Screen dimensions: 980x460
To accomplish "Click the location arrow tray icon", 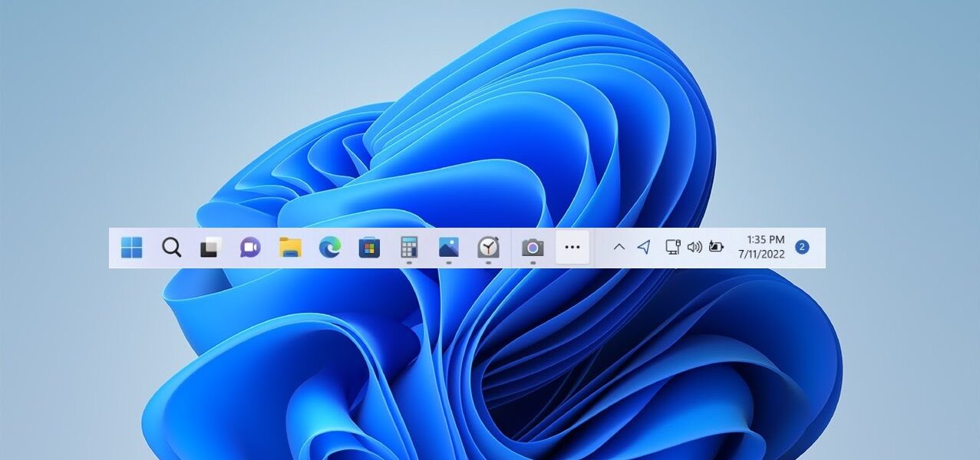I will pos(645,247).
